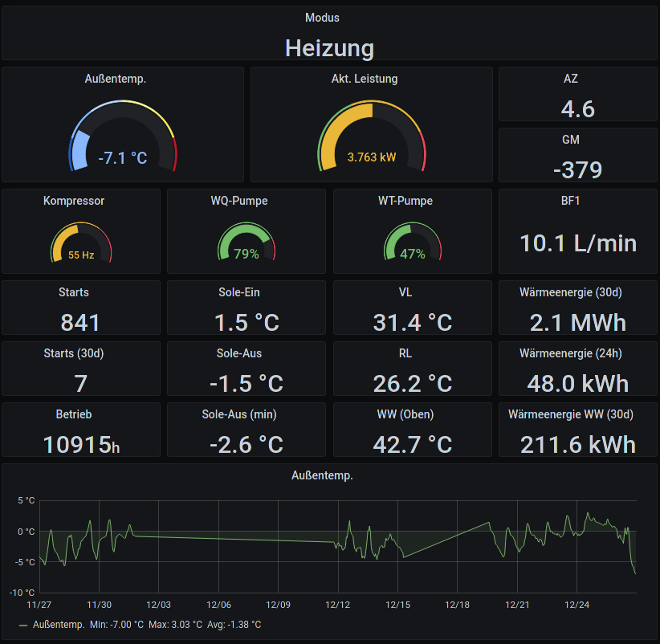Click the Sole-Aus panel title

[239, 353]
